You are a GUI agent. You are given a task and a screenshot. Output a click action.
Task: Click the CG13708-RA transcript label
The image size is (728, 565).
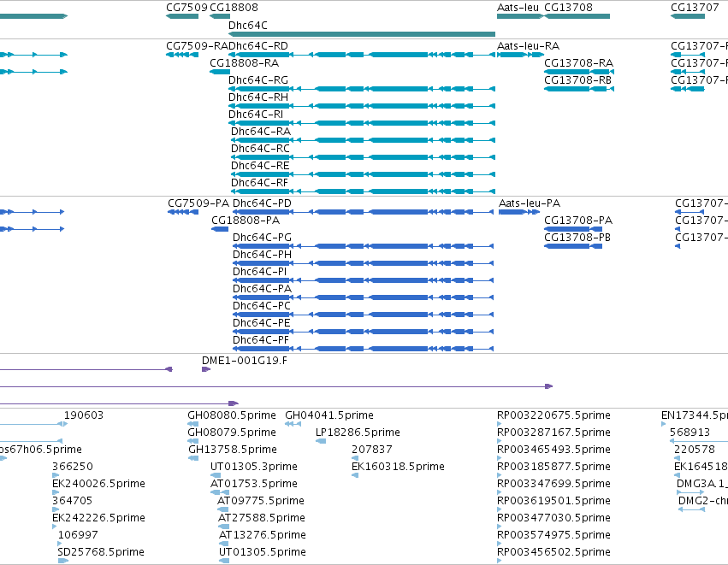(x=578, y=63)
